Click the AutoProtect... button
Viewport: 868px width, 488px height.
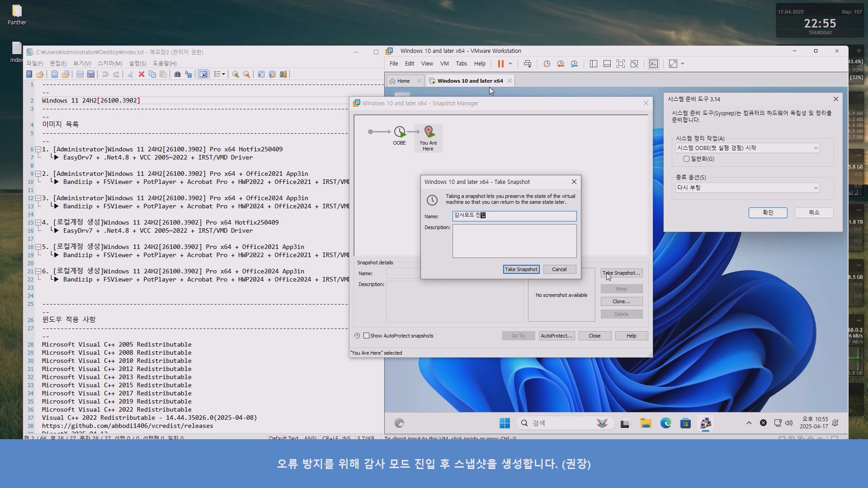[557, 336]
